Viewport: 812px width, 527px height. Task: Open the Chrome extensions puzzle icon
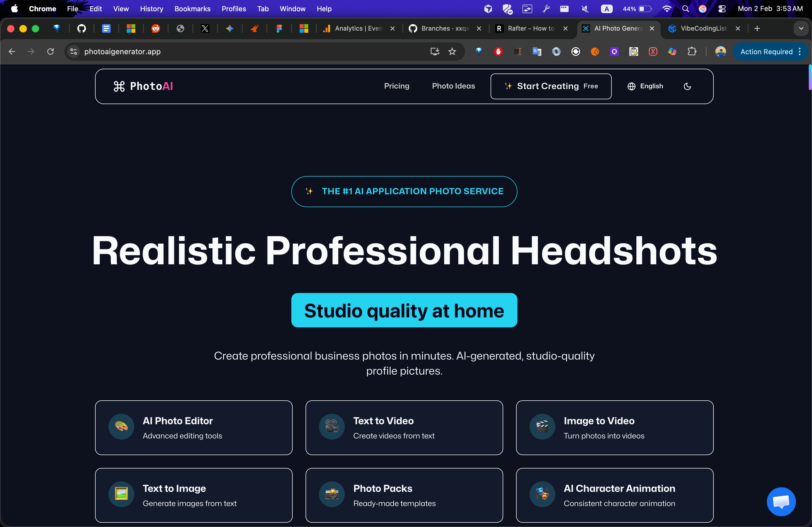(691, 52)
